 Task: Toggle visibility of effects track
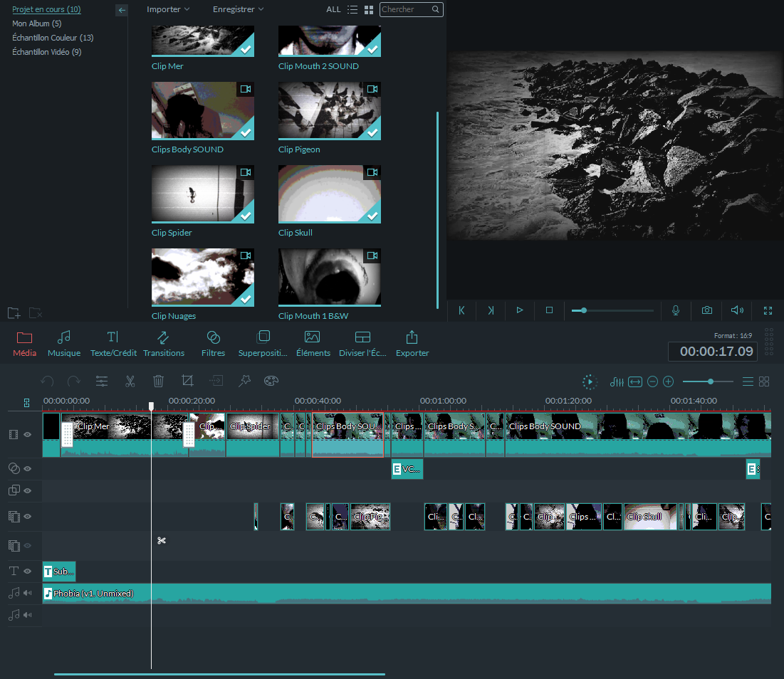pyautogui.click(x=28, y=468)
